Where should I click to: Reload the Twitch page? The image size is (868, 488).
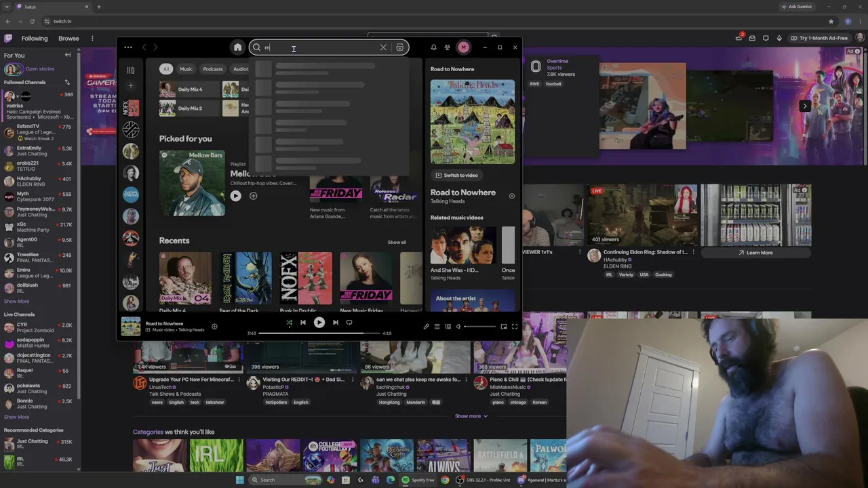pos(32,21)
